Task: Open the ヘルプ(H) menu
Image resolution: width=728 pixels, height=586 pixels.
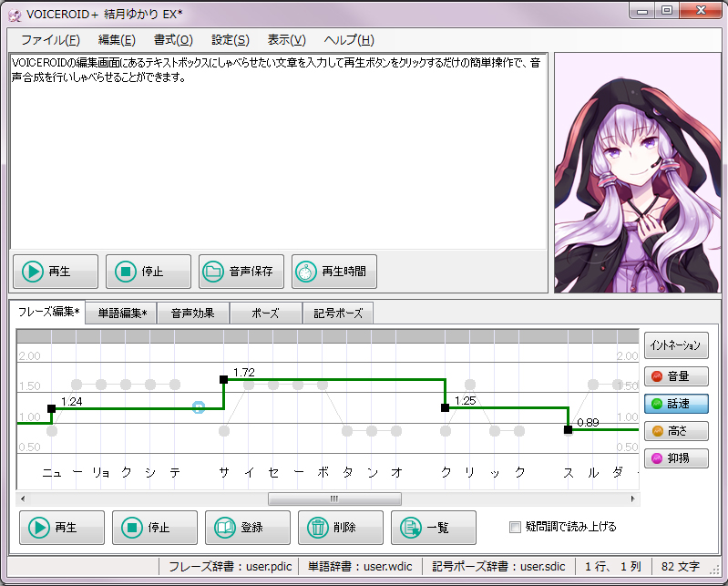Action: tap(349, 40)
